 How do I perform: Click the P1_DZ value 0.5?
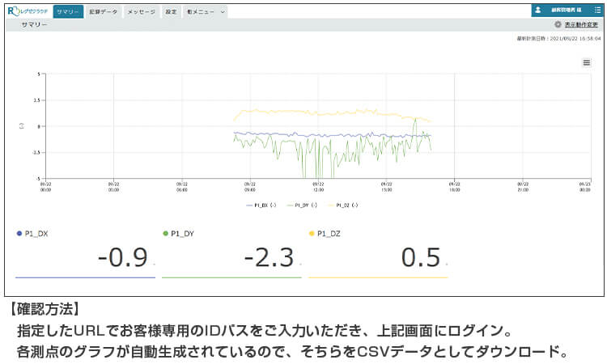click(x=421, y=257)
